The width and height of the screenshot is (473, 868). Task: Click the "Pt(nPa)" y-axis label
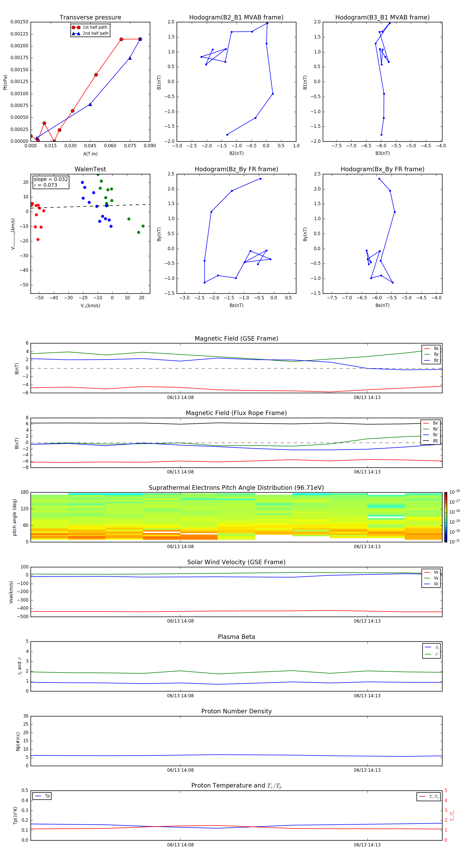click(x=5, y=82)
